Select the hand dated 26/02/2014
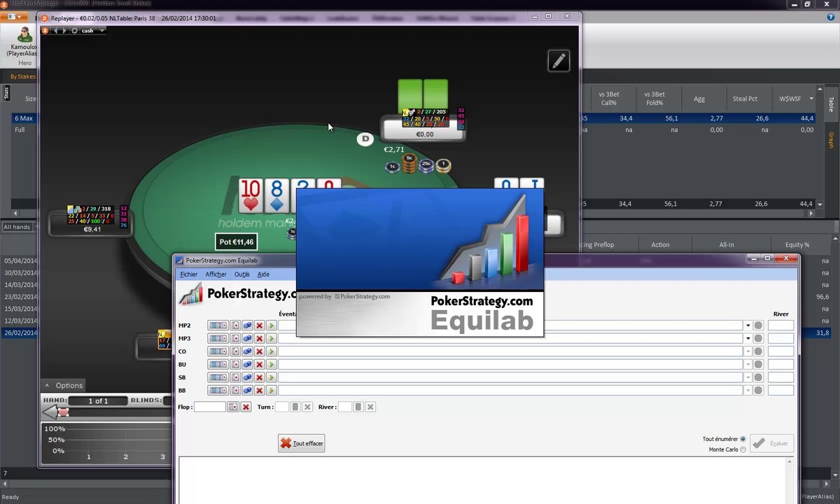Image resolution: width=840 pixels, height=504 pixels. (20, 333)
